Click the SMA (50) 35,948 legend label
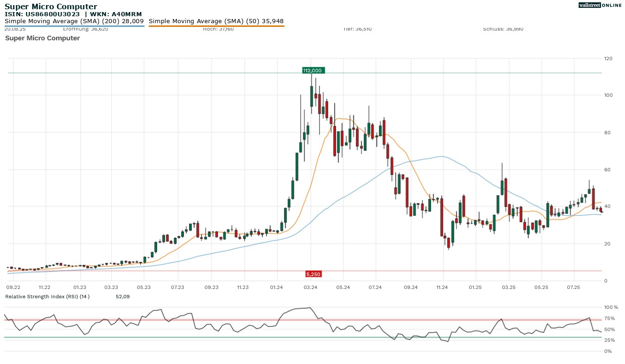This screenshot has height=364, width=625. pos(216,21)
